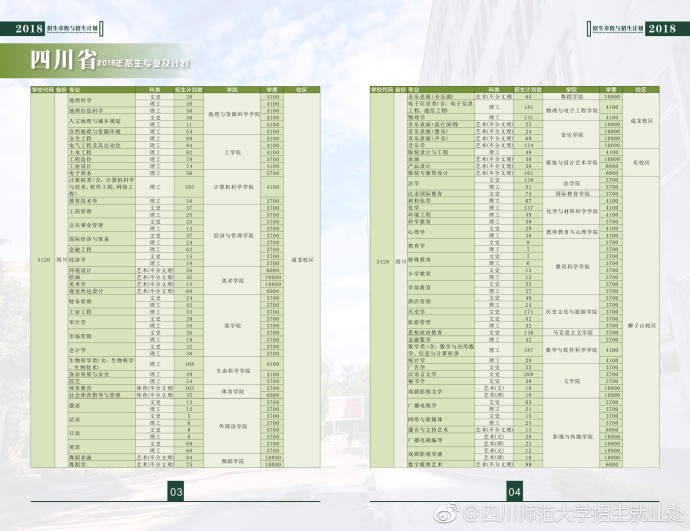Click the '视觉传达设计' major cell
690x531 pixels.
(x=102, y=291)
